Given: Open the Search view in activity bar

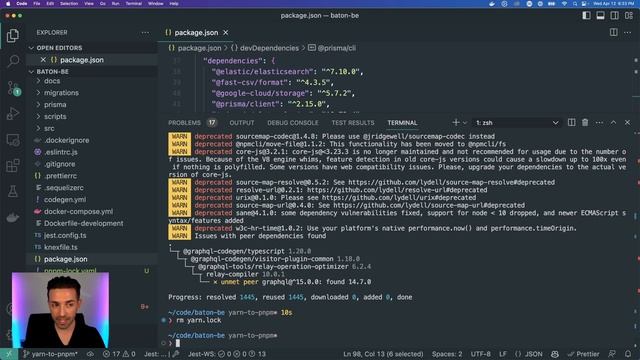Looking at the screenshot, I should (13, 61).
